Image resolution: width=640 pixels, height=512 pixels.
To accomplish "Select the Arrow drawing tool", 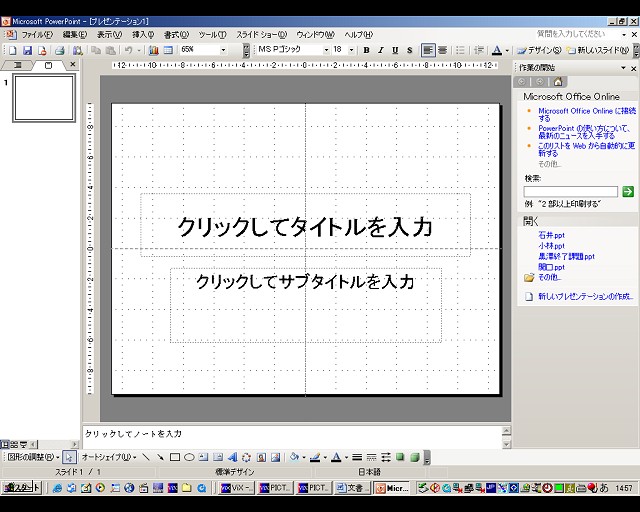I will (x=160, y=457).
